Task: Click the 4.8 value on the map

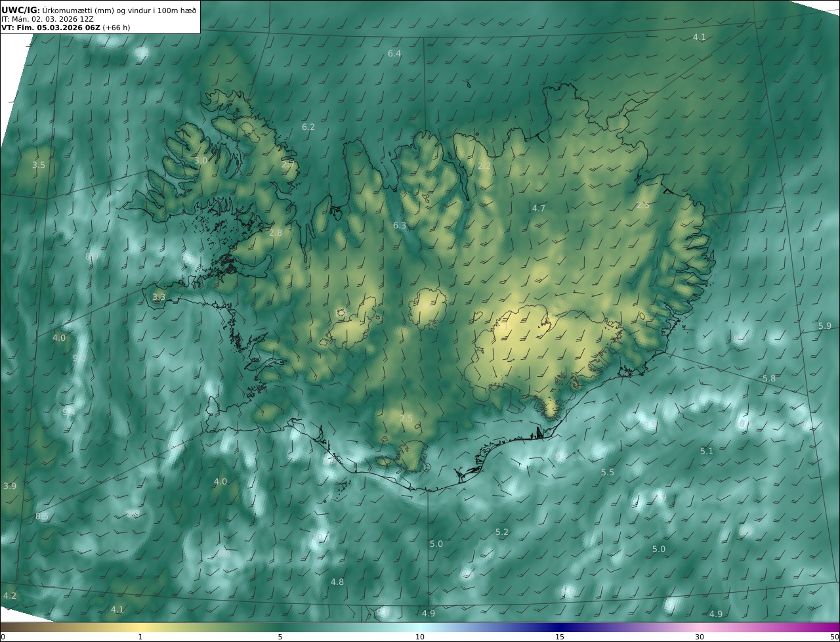Action: (337, 582)
